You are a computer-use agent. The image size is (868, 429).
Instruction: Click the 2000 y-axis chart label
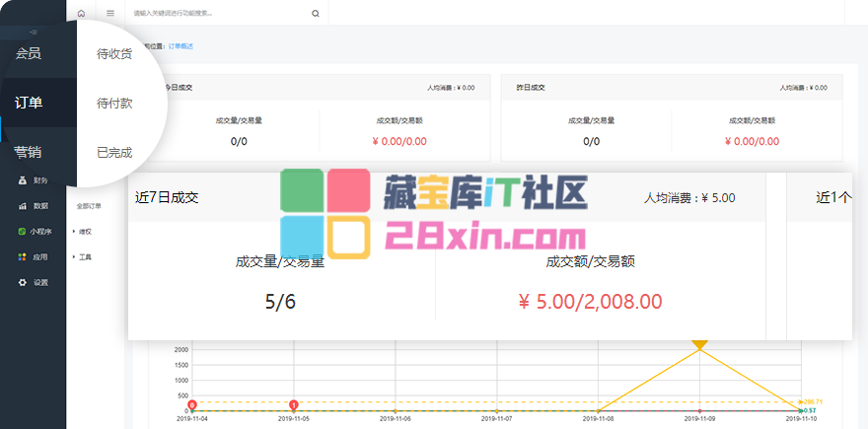tap(181, 350)
